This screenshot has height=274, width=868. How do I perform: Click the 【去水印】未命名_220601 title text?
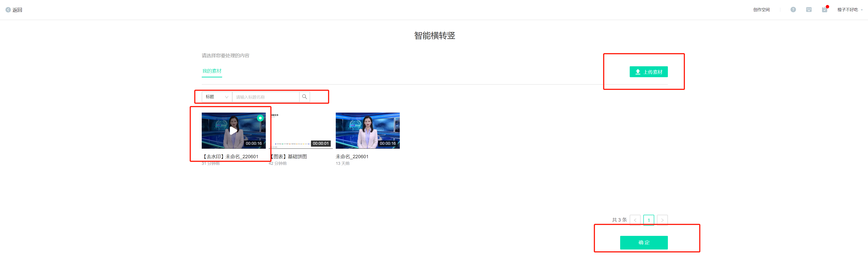(x=230, y=157)
